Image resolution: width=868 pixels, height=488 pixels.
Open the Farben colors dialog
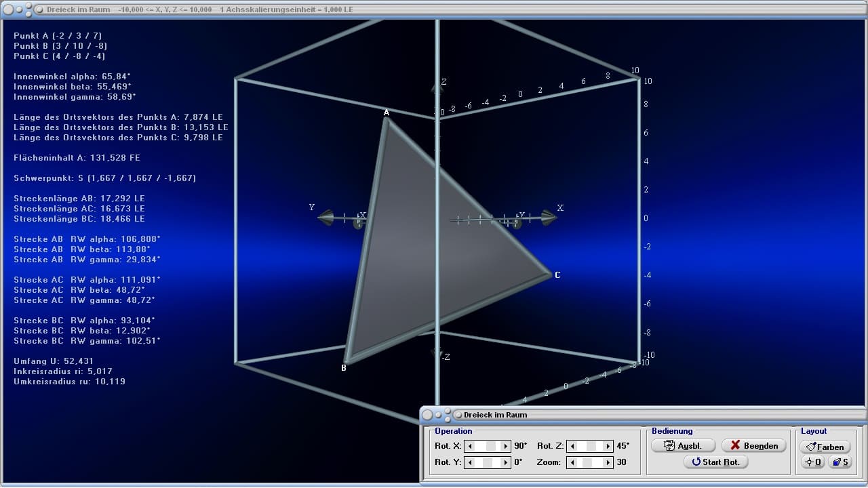click(825, 447)
